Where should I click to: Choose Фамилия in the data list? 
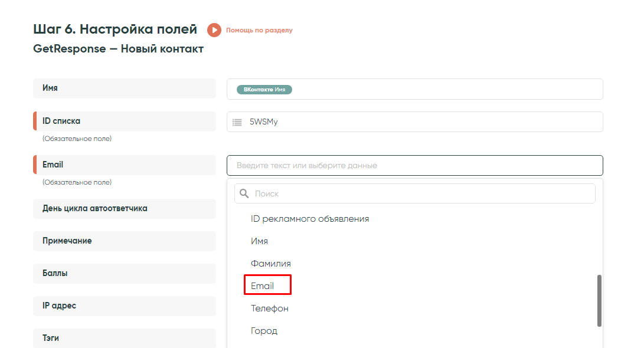point(271,264)
